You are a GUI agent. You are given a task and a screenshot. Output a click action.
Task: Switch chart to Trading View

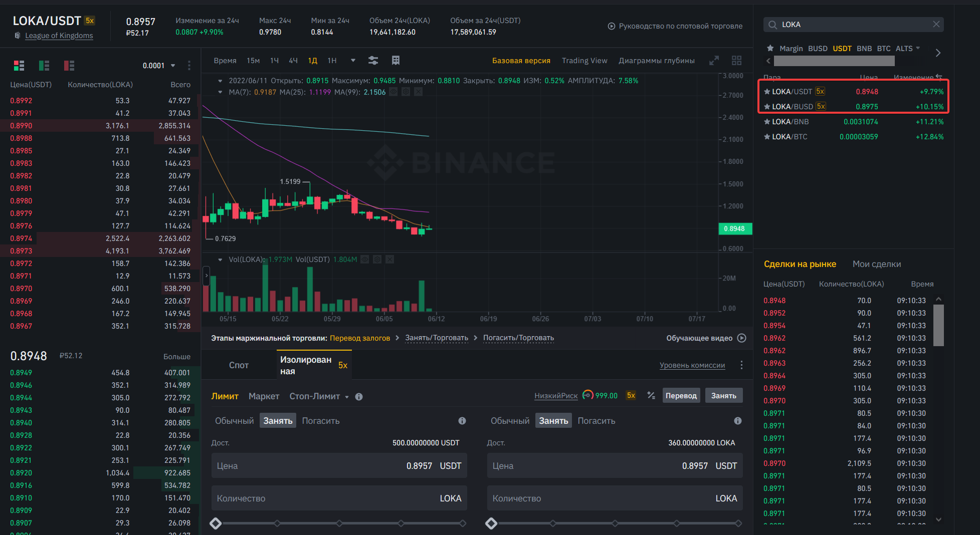(x=584, y=61)
